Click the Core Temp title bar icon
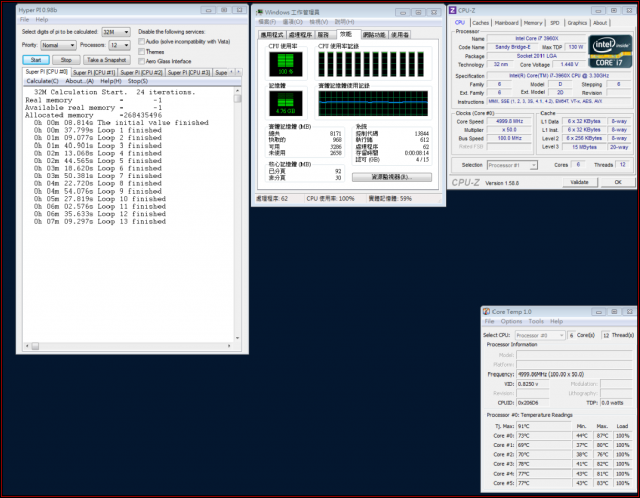 coord(487,311)
